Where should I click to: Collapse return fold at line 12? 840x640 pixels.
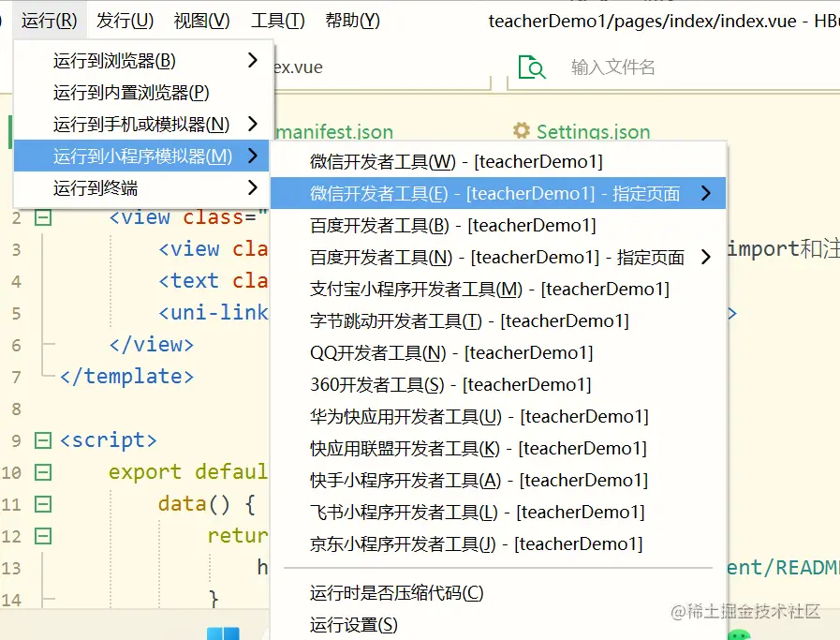click(43, 536)
